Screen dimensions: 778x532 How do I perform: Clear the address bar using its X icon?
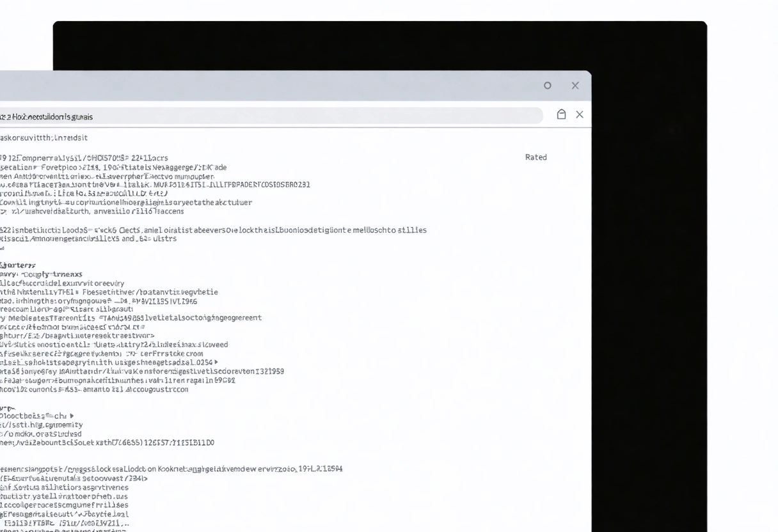pyautogui.click(x=580, y=114)
